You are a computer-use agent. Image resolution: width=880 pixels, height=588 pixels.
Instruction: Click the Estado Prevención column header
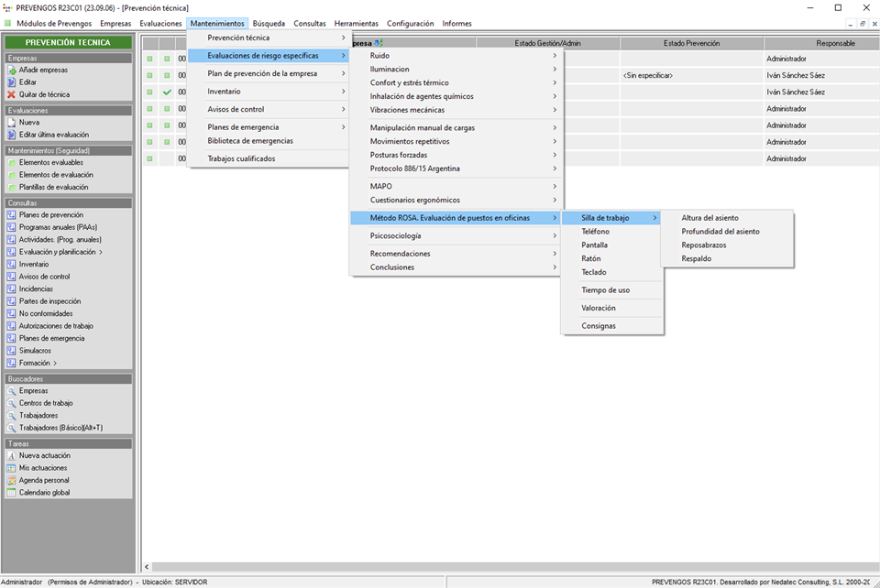[691, 43]
